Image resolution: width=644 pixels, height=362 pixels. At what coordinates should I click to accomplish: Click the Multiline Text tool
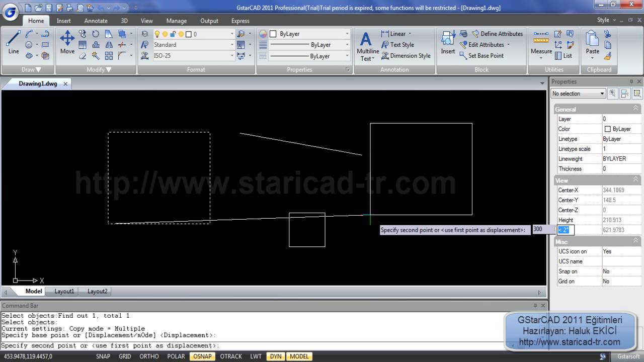click(367, 46)
